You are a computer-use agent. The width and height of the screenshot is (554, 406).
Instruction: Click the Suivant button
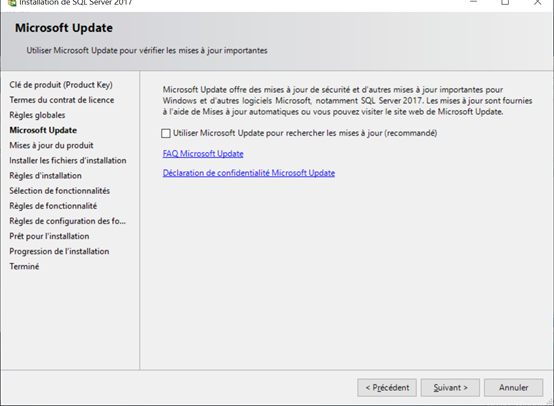coord(450,388)
